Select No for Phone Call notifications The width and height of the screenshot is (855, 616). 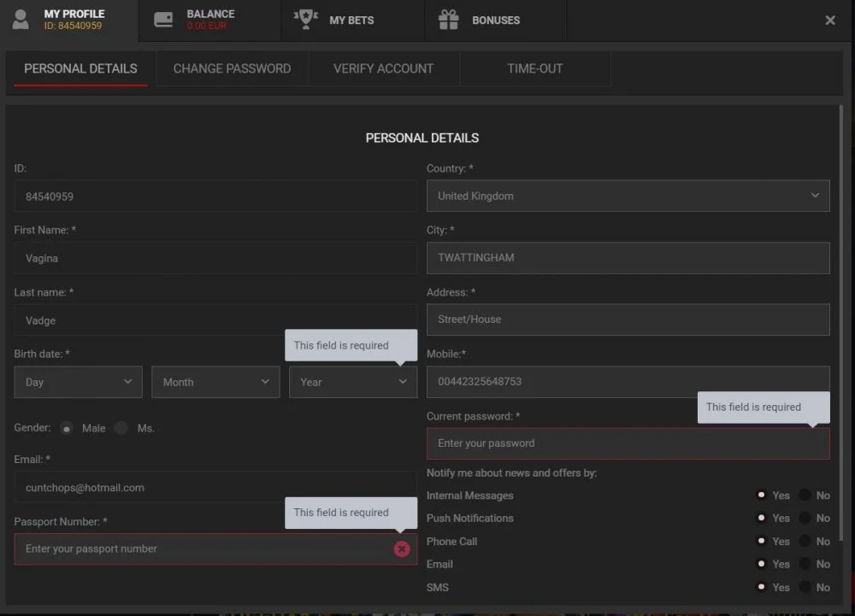pos(805,541)
